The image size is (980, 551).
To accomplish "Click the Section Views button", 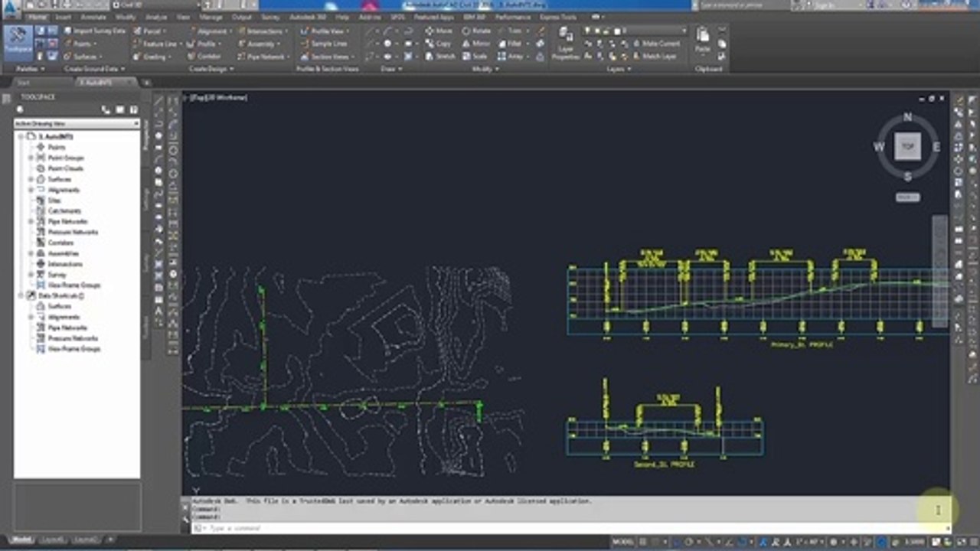I will click(327, 57).
